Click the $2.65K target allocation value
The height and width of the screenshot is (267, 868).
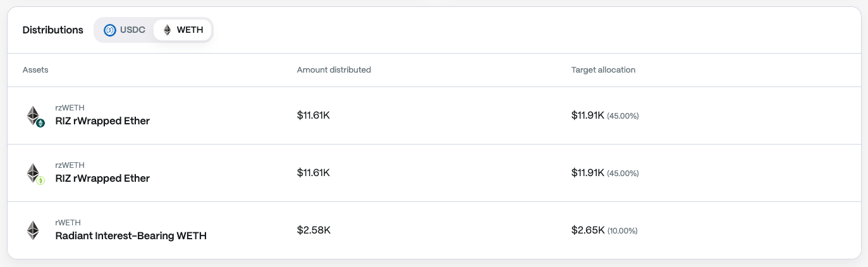tap(588, 230)
